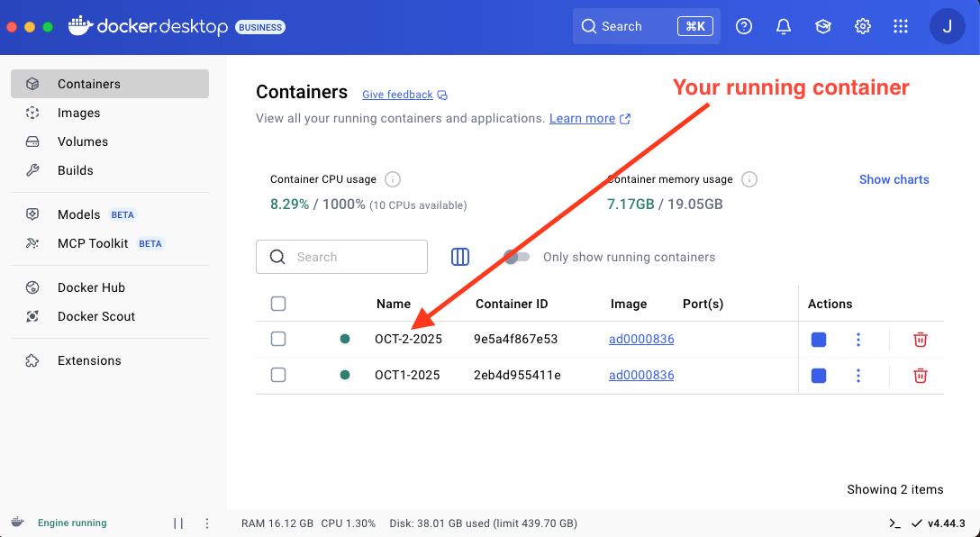Open the terminal icon in status bar

[x=894, y=523]
